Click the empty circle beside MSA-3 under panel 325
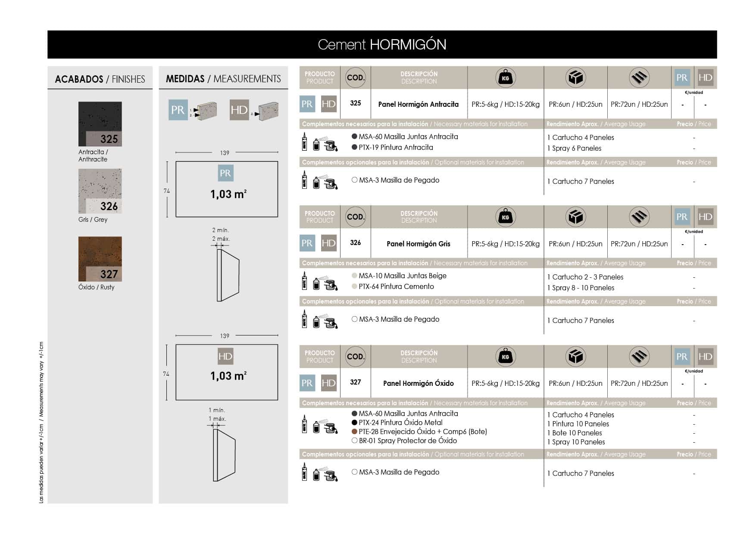The width and height of the screenshot is (756, 534). click(354, 180)
